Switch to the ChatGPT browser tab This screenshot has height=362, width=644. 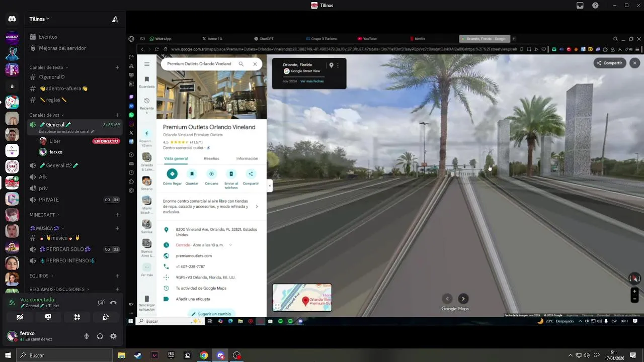263,39
